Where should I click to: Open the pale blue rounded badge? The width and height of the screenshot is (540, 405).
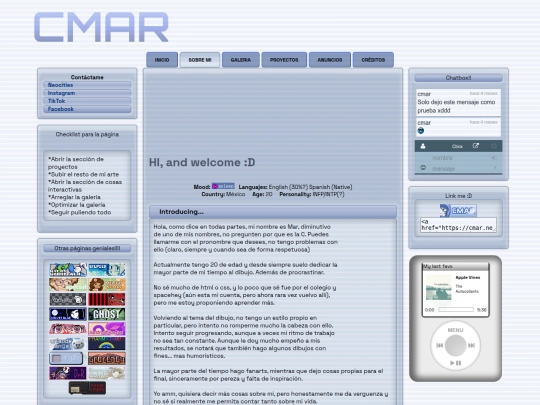click(66, 358)
